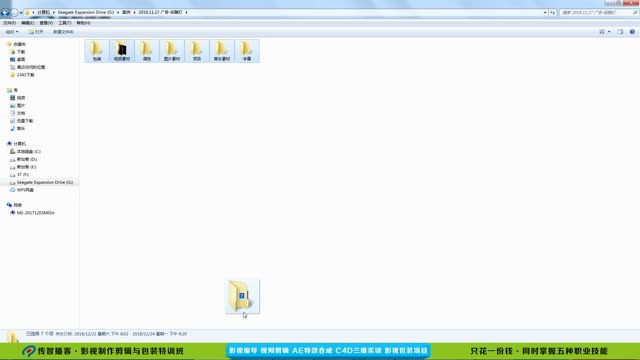Screen dimensions: 640x360
Task: Select the first folder in file list
Action: [x=97, y=51]
